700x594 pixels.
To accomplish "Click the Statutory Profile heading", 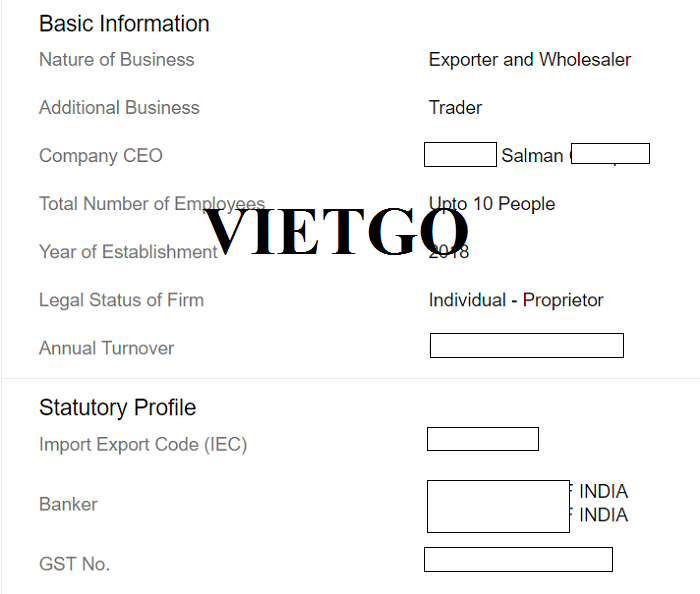I will point(117,407).
